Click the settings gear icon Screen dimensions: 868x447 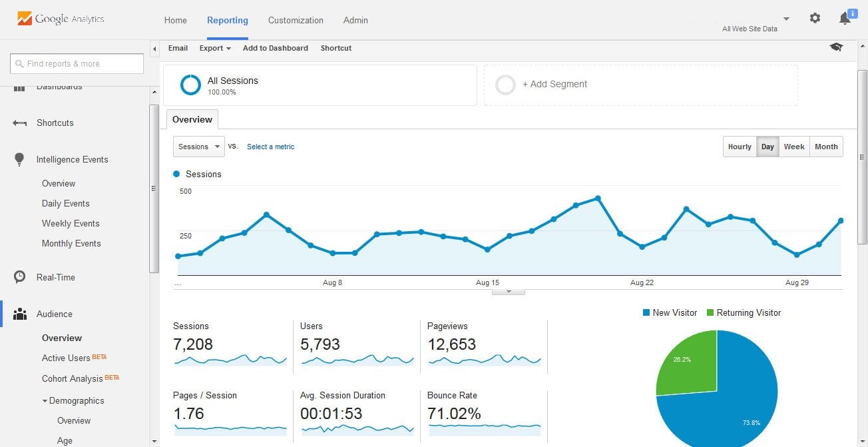[x=815, y=19]
